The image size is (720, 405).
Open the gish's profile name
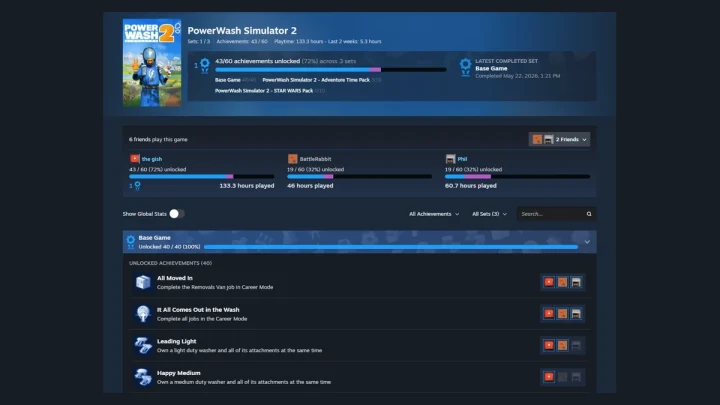pos(152,159)
